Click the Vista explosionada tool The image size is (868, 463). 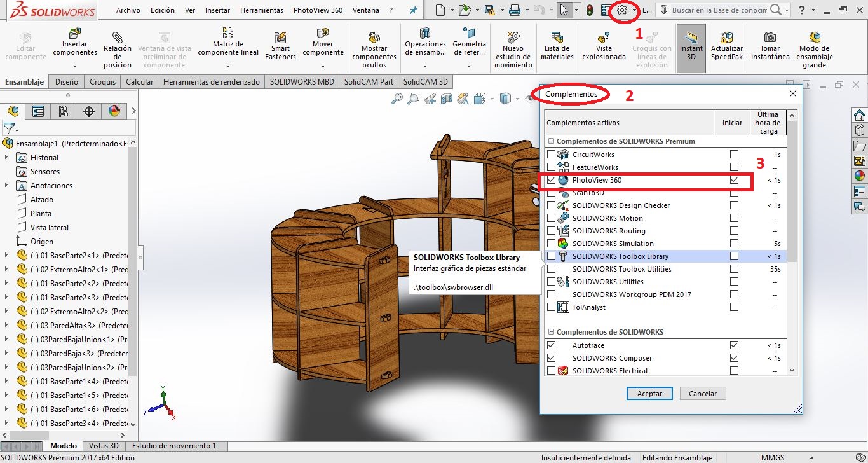pos(604,46)
